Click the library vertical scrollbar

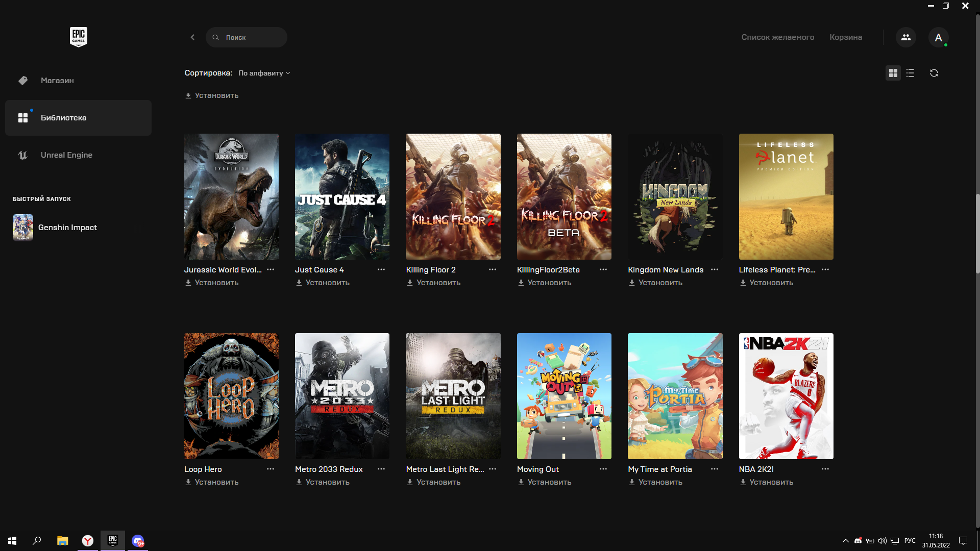977,234
